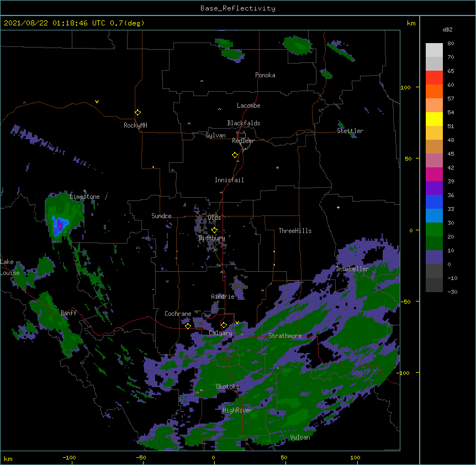Click the dark gray -10 dBZ legend swatch
Image resolution: width=476 pixels, height=465 pixels.
click(434, 285)
